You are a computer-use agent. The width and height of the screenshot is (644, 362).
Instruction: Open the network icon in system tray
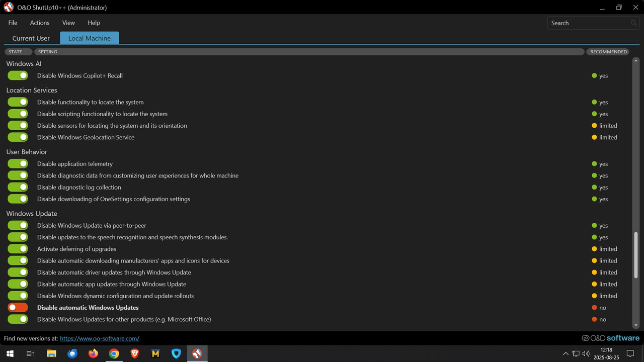[x=576, y=354]
